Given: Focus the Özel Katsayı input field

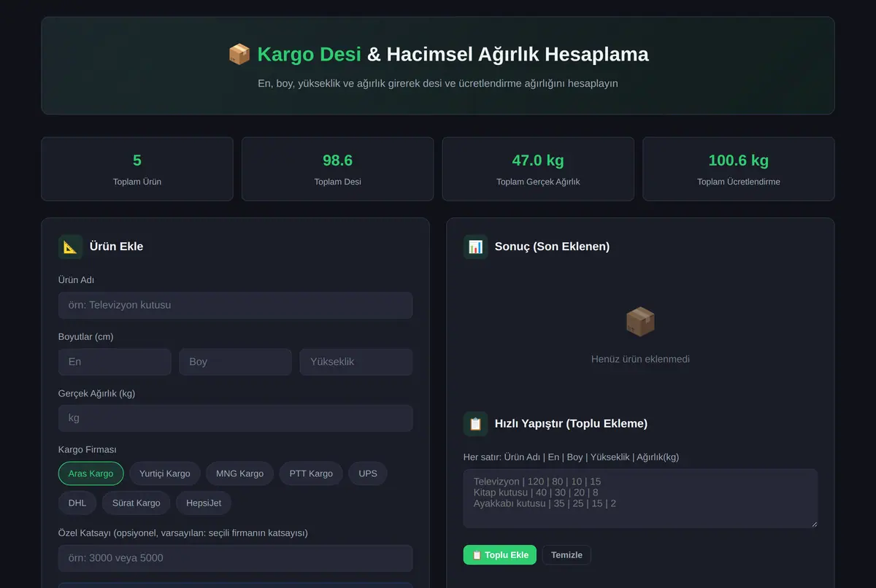Looking at the screenshot, I should pyautogui.click(x=235, y=558).
